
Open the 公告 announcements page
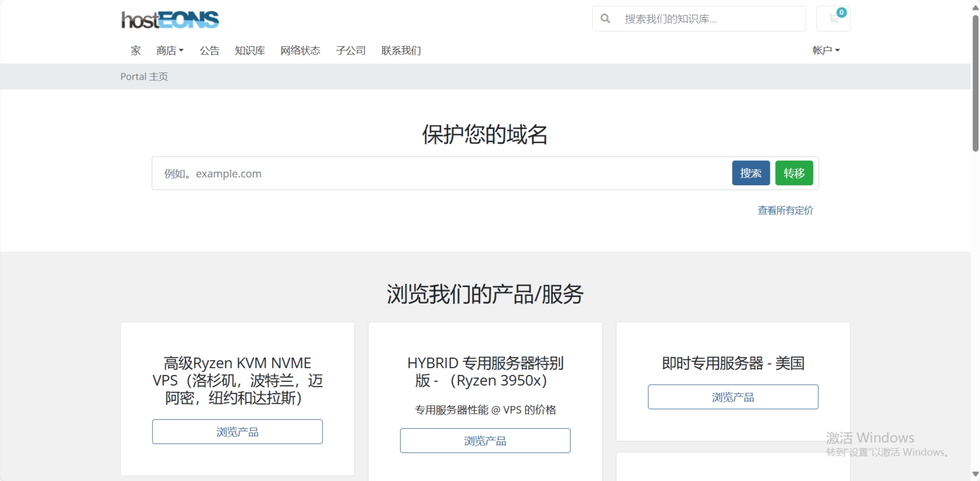[210, 51]
